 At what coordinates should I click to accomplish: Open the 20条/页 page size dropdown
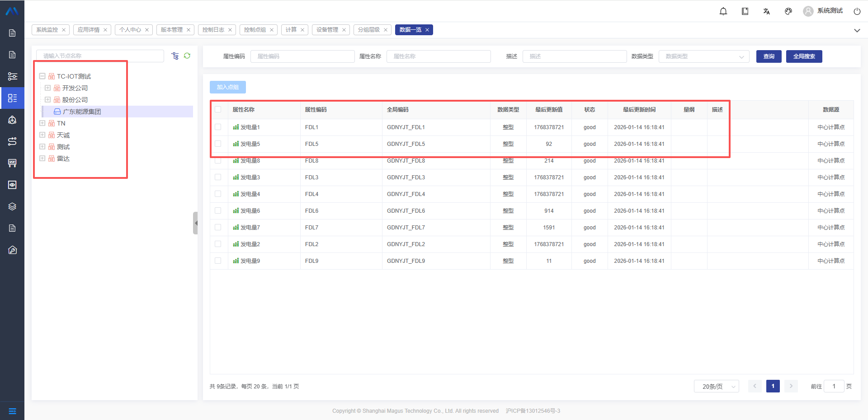pos(716,387)
